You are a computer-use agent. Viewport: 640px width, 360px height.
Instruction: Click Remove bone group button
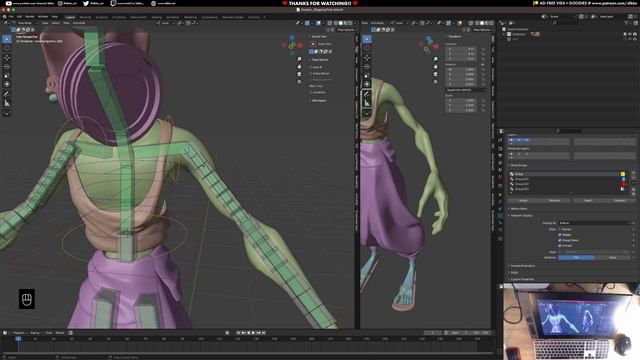[555, 200]
